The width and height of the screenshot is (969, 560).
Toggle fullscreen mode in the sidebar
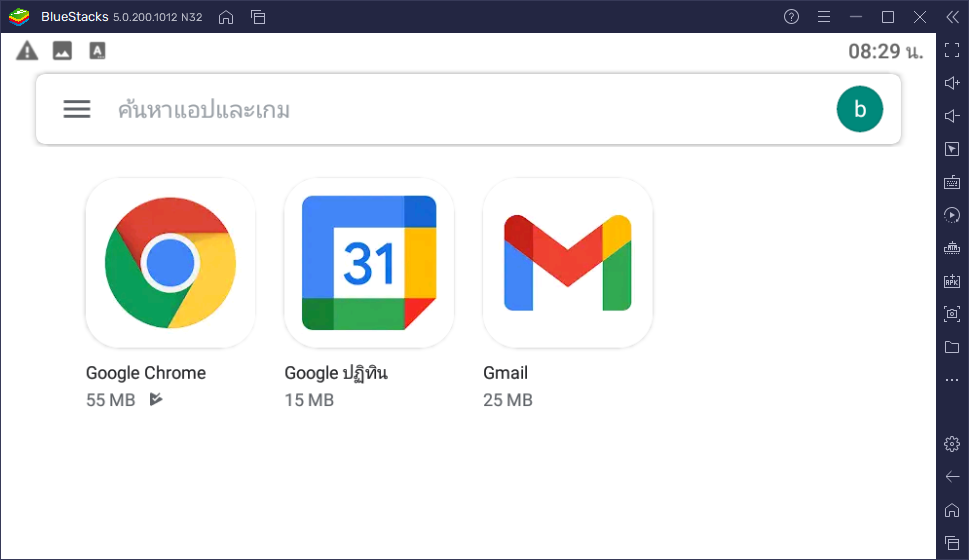point(952,50)
